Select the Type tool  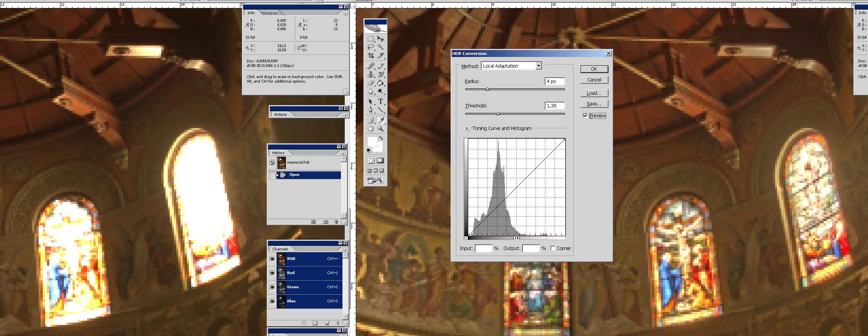tap(380, 102)
